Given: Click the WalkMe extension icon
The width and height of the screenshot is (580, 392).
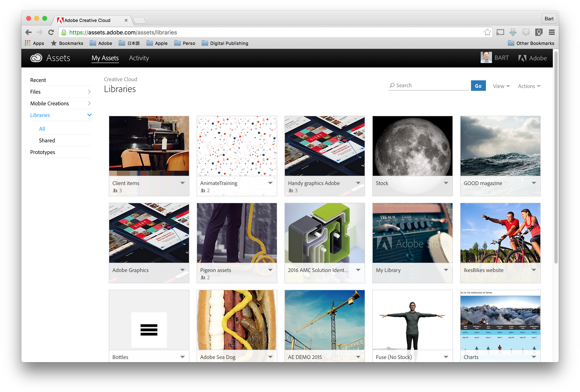Looking at the screenshot, I should coord(526,32).
